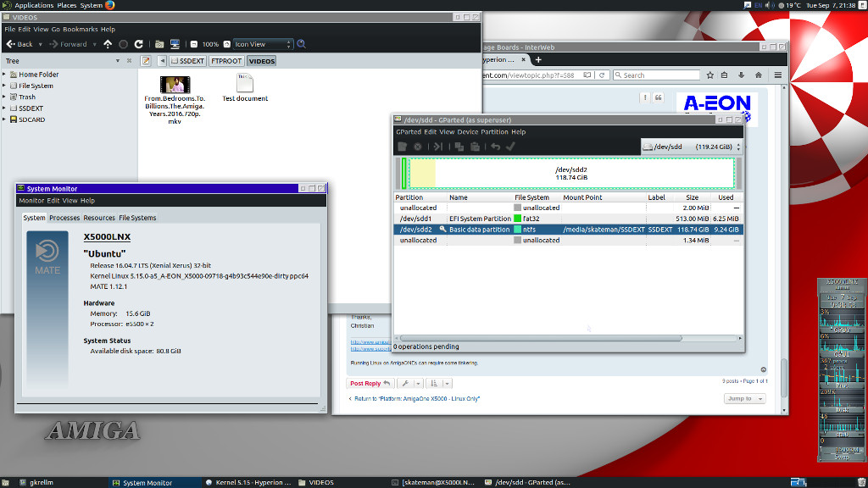Click the Create New Partition icon in GParted
Screen dimensions: 868x488
point(403,147)
